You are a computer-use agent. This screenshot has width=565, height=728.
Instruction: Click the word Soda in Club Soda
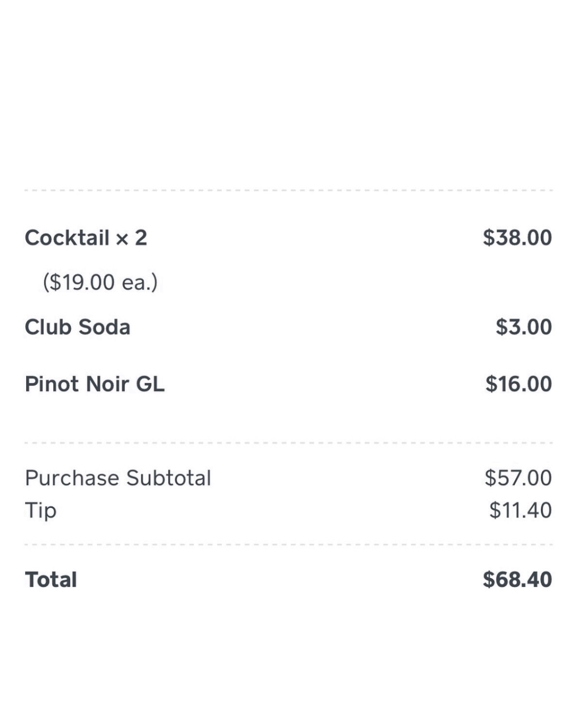[104, 327]
